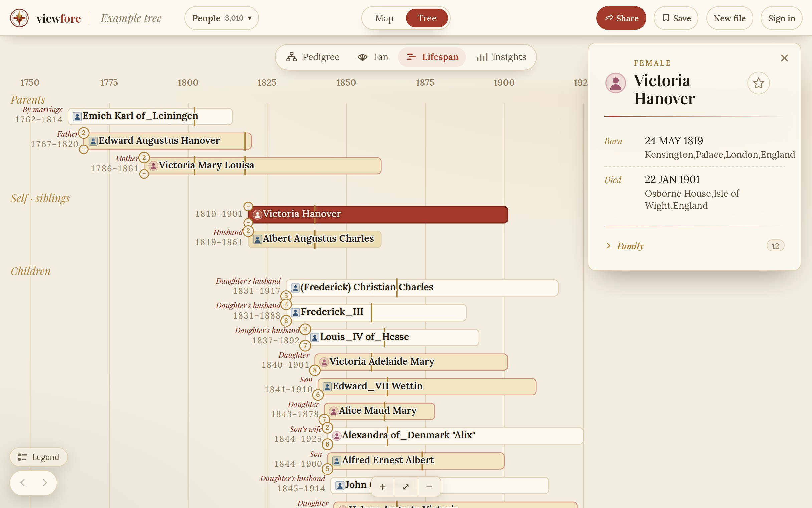This screenshot has width=812, height=508.
Task: Expand Alexandra of_Denmark's 6 children badge
Action: [327, 444]
